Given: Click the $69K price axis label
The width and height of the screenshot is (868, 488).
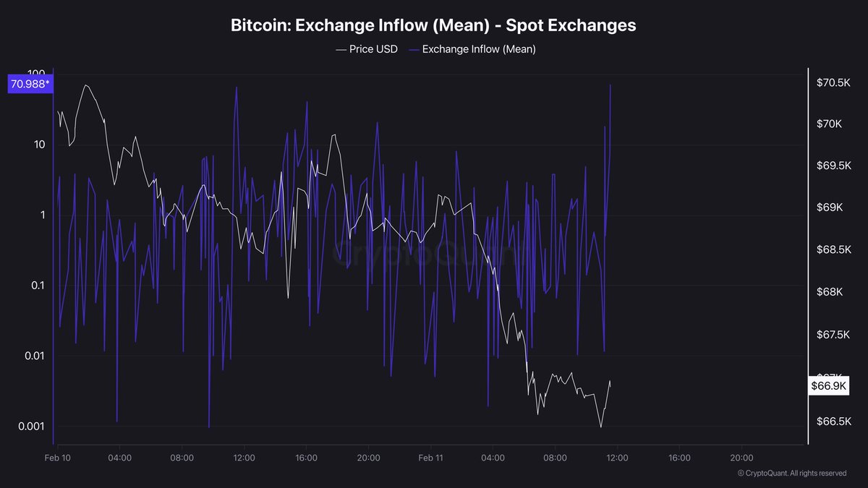Looking at the screenshot, I should click(828, 207).
